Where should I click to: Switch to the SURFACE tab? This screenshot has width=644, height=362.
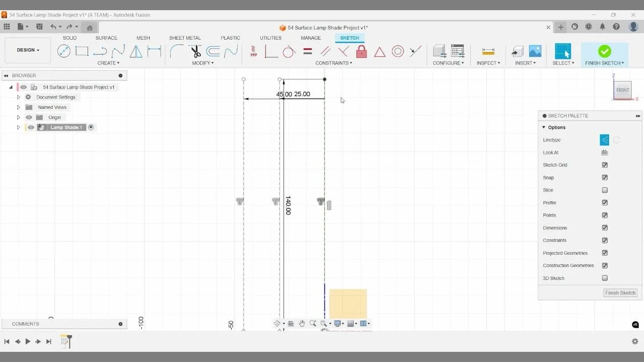point(106,38)
